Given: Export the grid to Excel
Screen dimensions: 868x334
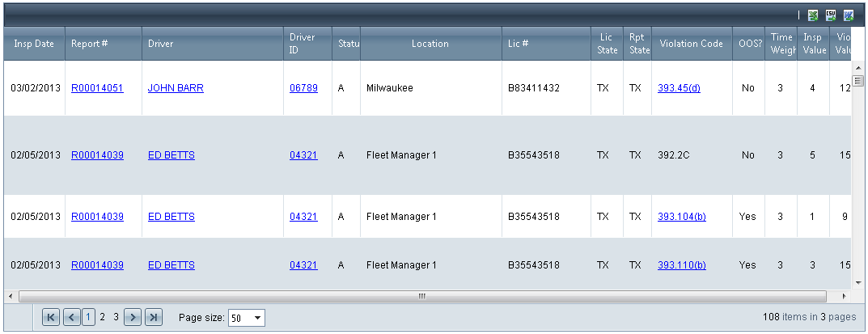Looking at the screenshot, I should coord(813,15).
